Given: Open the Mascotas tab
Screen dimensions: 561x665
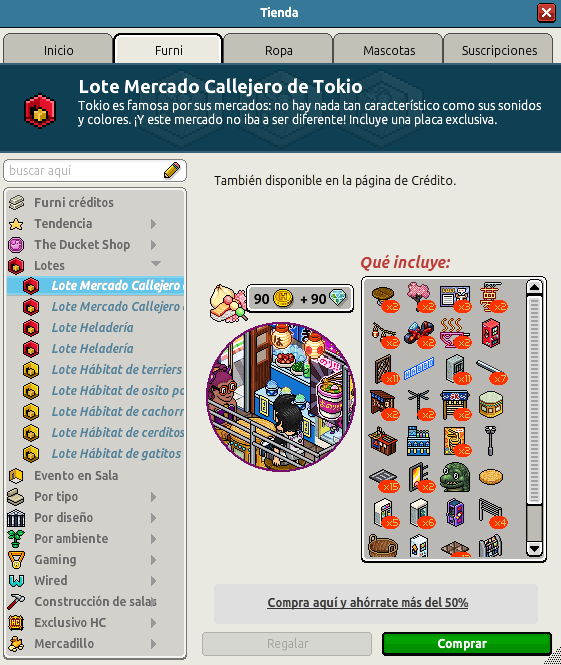Looking at the screenshot, I should 388,50.
